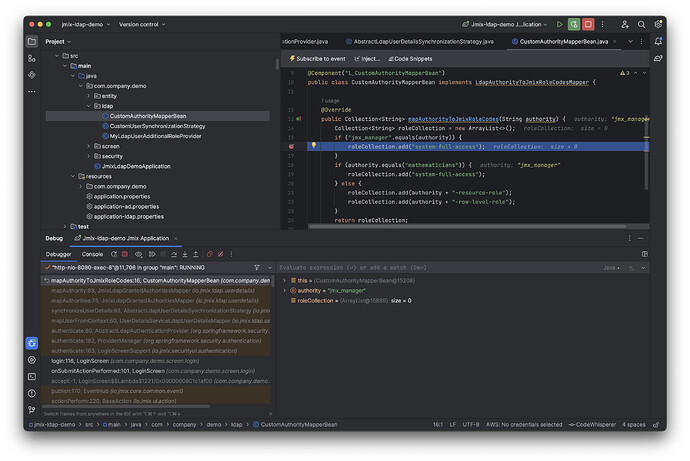Expand the entity package in project tree
The width and height of the screenshot is (690, 461).
89,96
